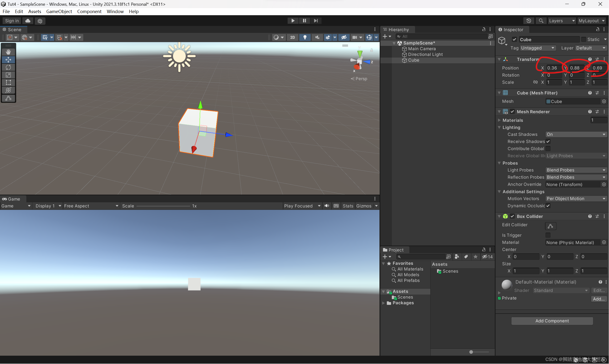This screenshot has height=364, width=609.
Task: Select the Rotate tool
Action: coord(8,67)
